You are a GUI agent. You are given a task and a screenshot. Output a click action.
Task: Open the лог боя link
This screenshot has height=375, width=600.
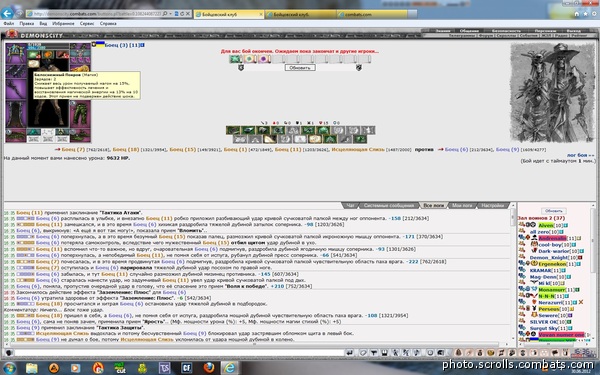pyautogui.click(x=580, y=155)
